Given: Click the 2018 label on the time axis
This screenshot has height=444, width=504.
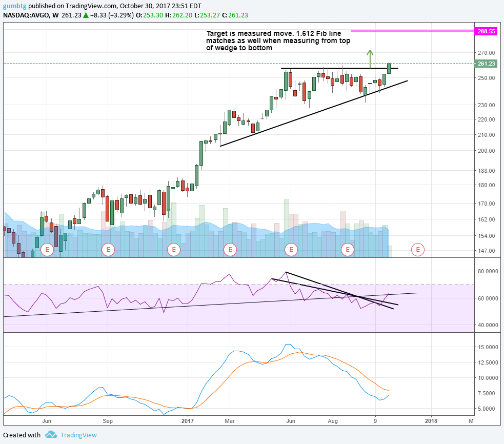Looking at the screenshot, I should tap(431, 421).
